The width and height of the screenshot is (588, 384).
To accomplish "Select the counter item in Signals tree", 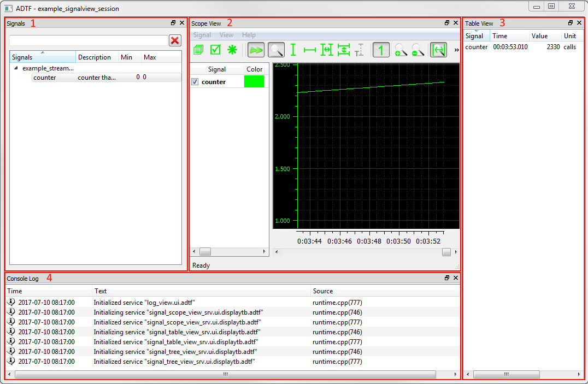I will pyautogui.click(x=45, y=78).
